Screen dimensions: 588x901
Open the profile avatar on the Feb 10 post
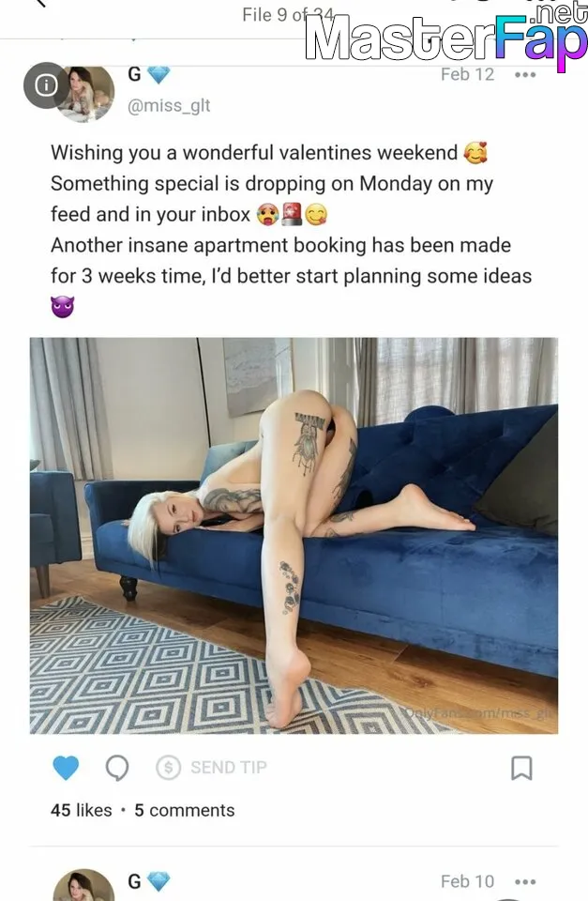(83, 885)
